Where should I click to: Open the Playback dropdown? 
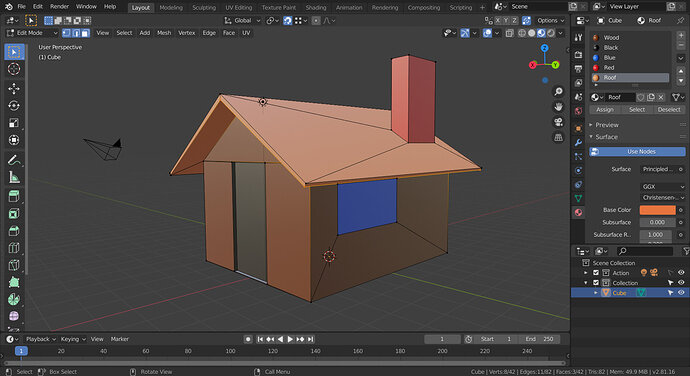click(x=41, y=339)
